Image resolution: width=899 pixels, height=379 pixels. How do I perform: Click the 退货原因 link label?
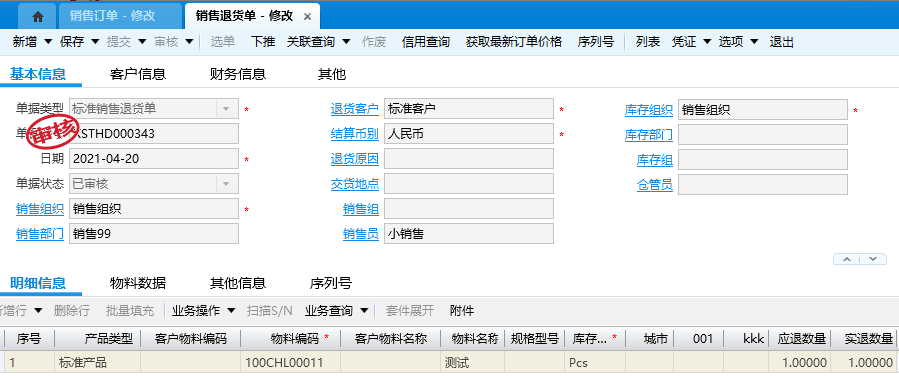(x=355, y=159)
